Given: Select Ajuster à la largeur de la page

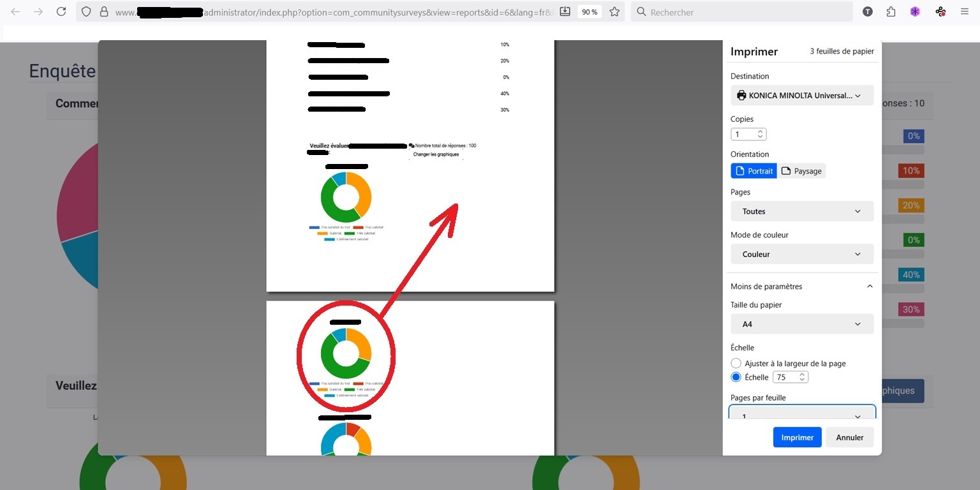Looking at the screenshot, I should coord(736,363).
